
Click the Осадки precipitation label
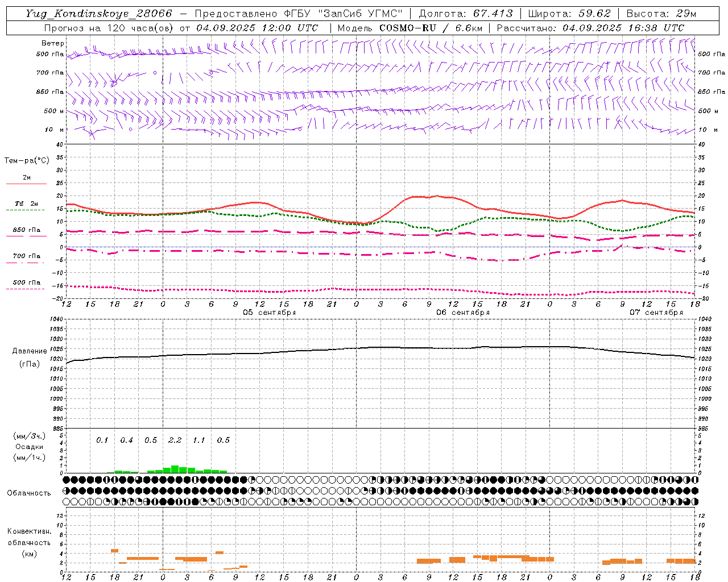coord(29,447)
